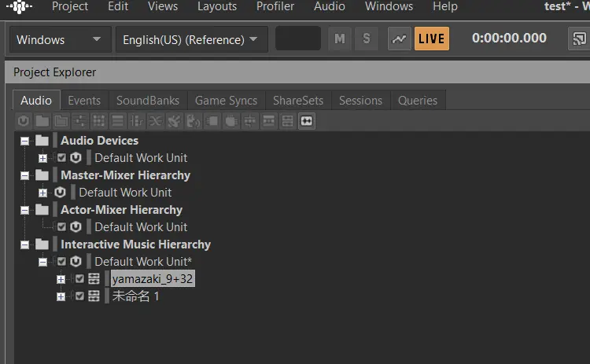Screen dimensions: 590x364
Task: Click the first folder toolbar icon
Action: coord(41,121)
